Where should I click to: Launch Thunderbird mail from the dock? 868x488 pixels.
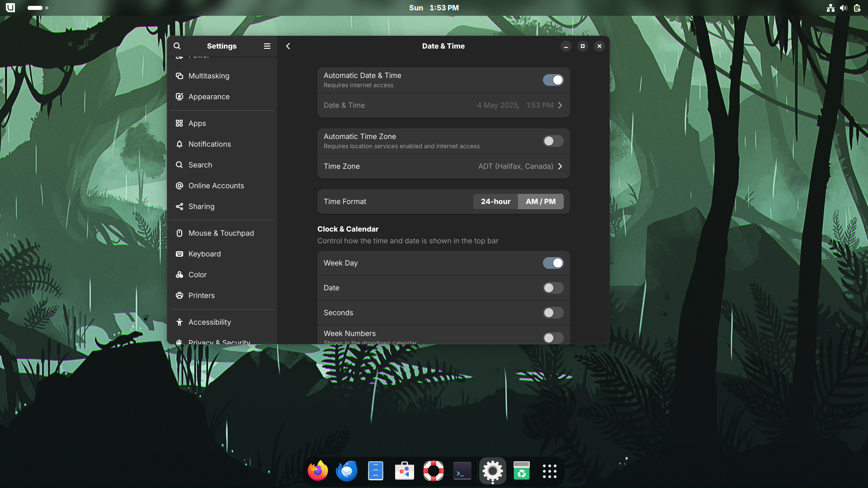(347, 471)
